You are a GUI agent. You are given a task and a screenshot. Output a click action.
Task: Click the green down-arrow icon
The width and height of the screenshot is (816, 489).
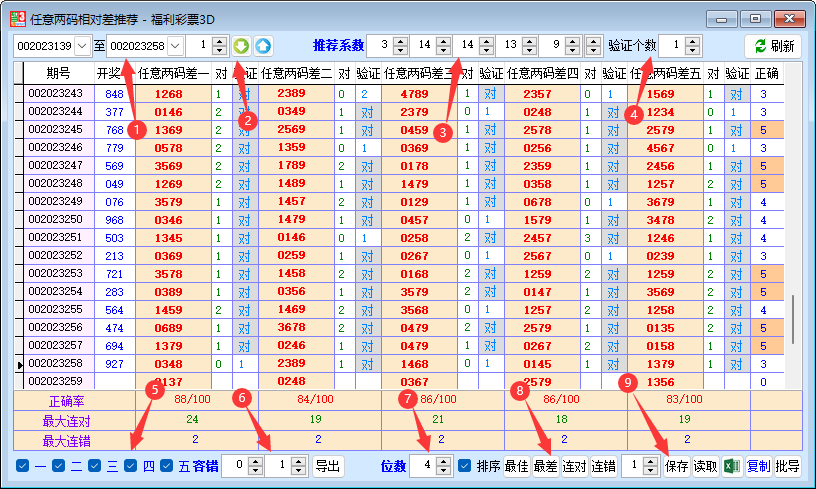click(x=242, y=46)
